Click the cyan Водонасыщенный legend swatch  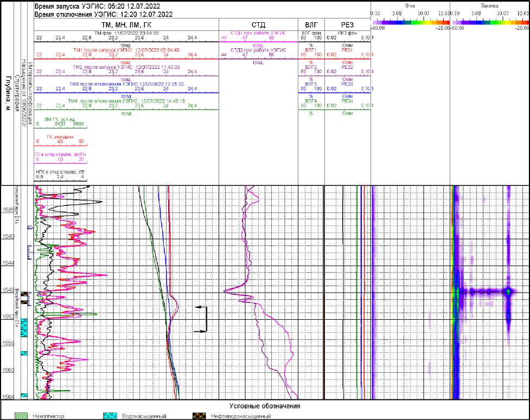[x=110, y=416]
